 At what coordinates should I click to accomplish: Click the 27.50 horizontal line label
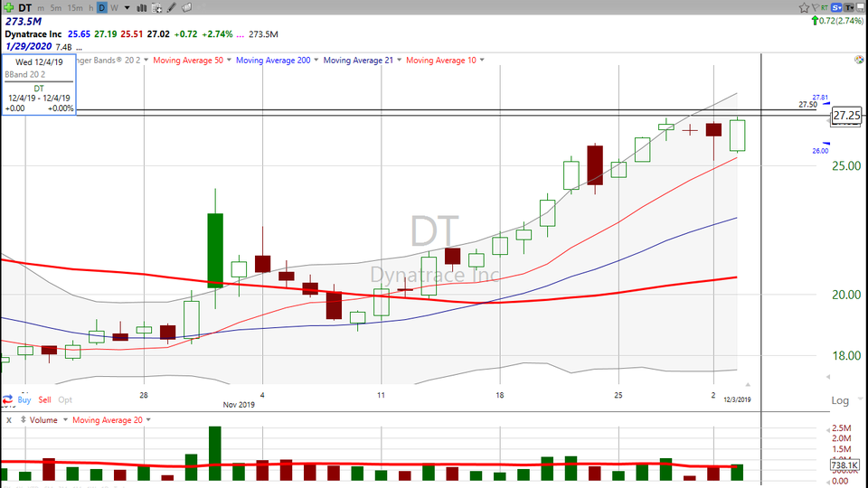pyautogui.click(x=807, y=105)
